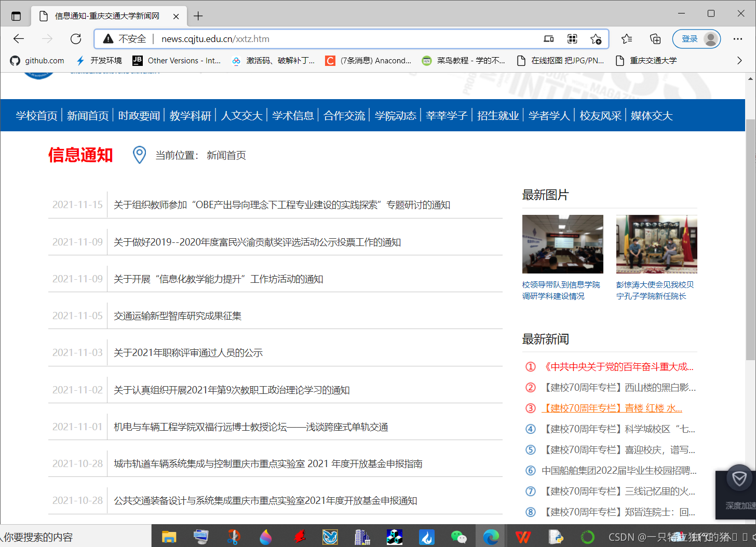Click the 信息学院 meeting room thumbnail
The height and width of the screenshot is (547, 756).
(x=563, y=244)
